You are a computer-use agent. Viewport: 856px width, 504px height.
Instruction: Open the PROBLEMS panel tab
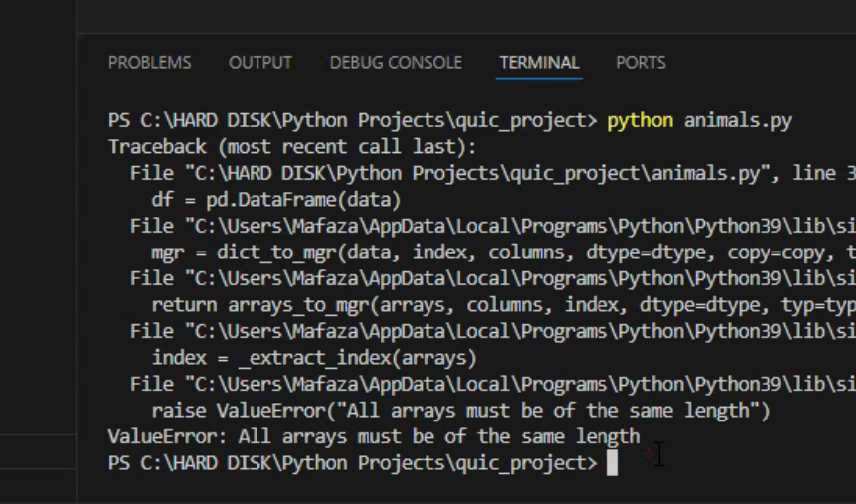click(x=149, y=63)
